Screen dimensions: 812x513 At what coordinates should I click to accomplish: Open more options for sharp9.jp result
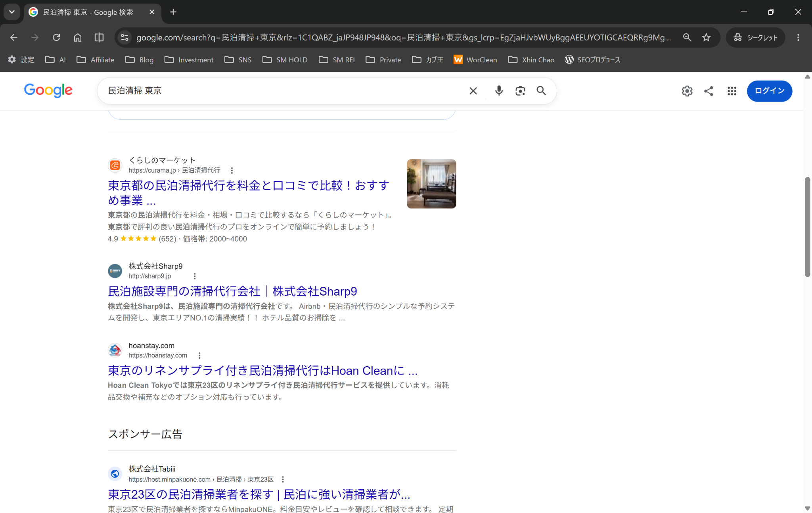pos(194,276)
